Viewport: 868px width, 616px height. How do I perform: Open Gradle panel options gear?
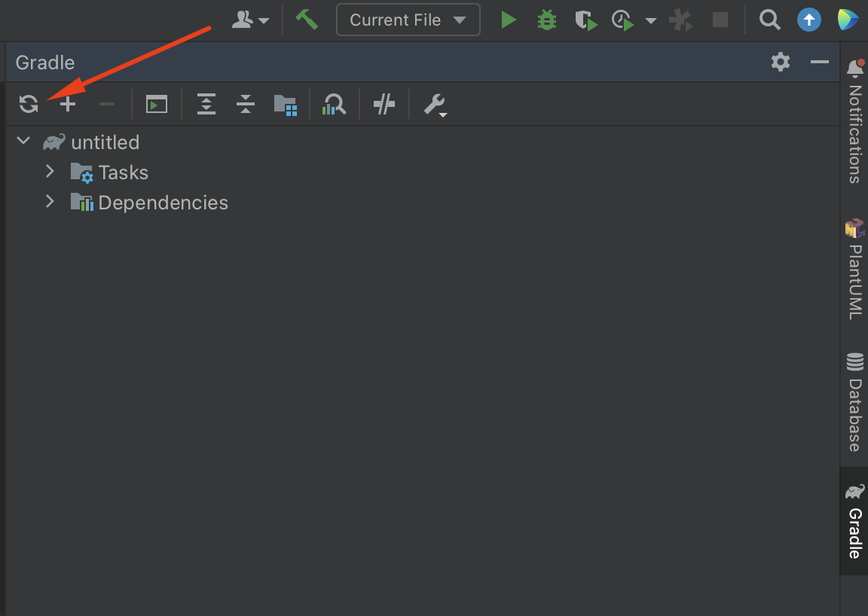[x=781, y=62]
